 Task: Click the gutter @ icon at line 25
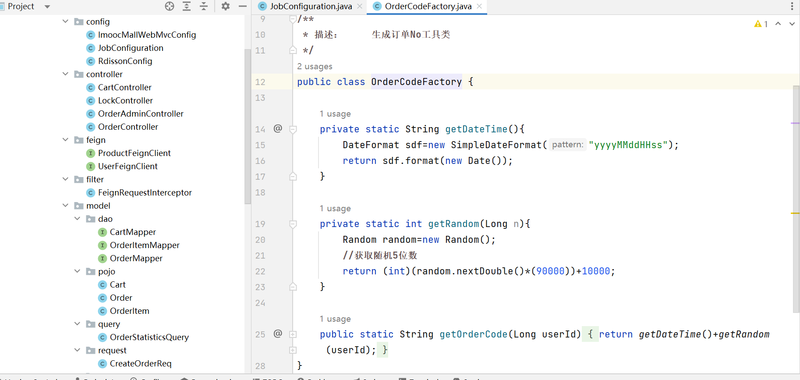coord(278,334)
